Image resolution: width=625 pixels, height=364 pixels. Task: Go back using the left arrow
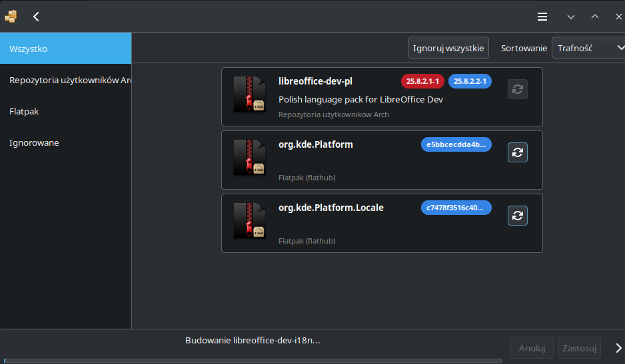coord(36,17)
